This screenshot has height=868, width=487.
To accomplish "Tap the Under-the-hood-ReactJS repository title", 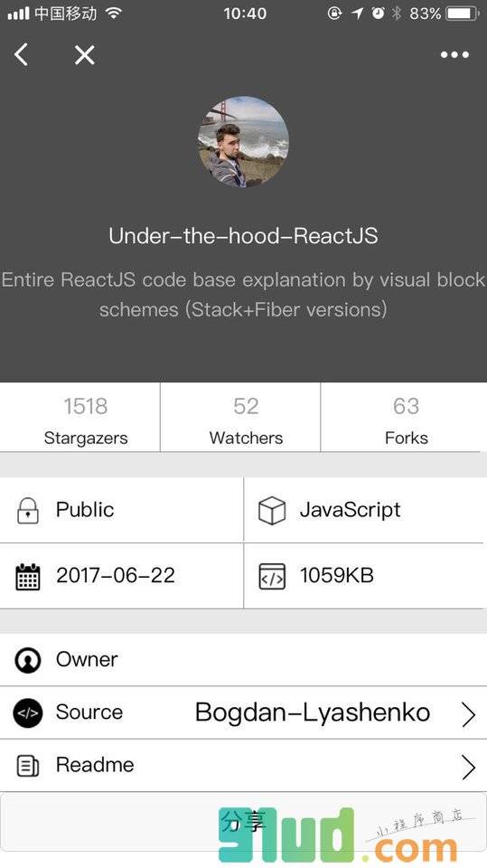I will click(244, 236).
